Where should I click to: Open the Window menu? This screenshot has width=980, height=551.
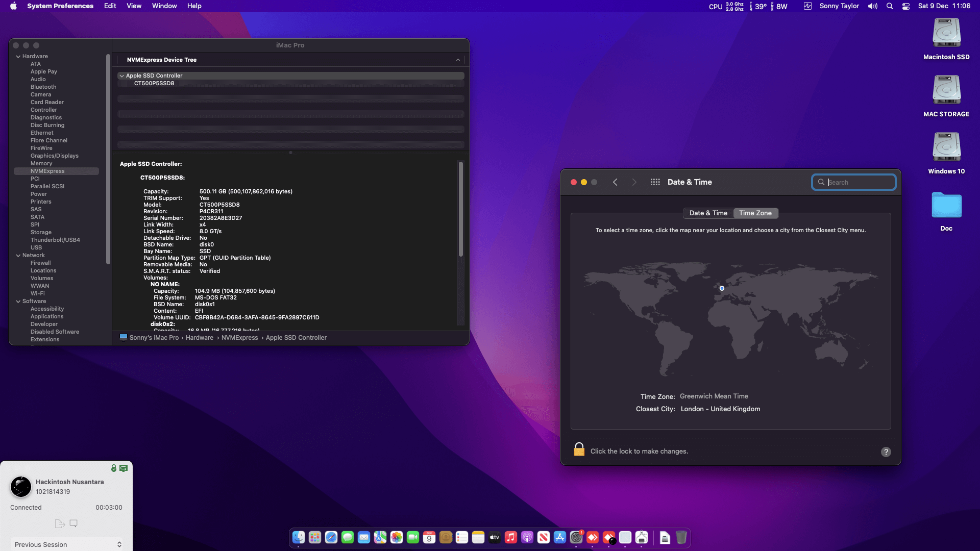pos(164,6)
